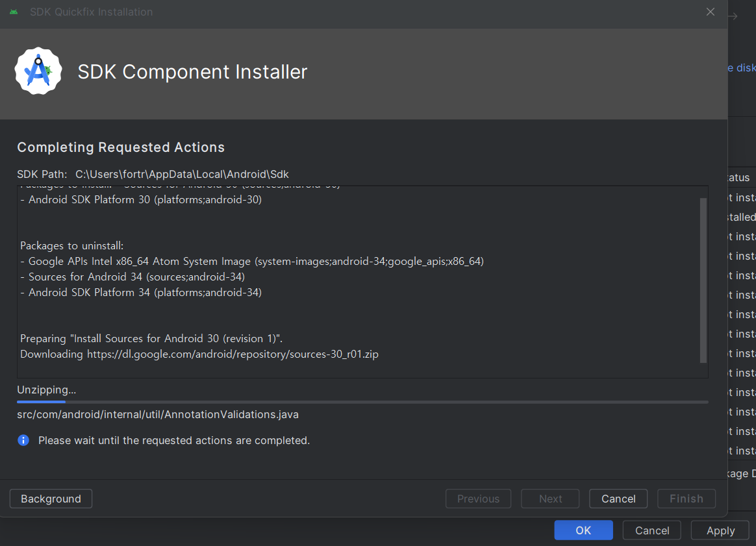Image resolution: width=756 pixels, height=546 pixels.
Task: Click OK in the Settings window behind
Action: click(583, 530)
